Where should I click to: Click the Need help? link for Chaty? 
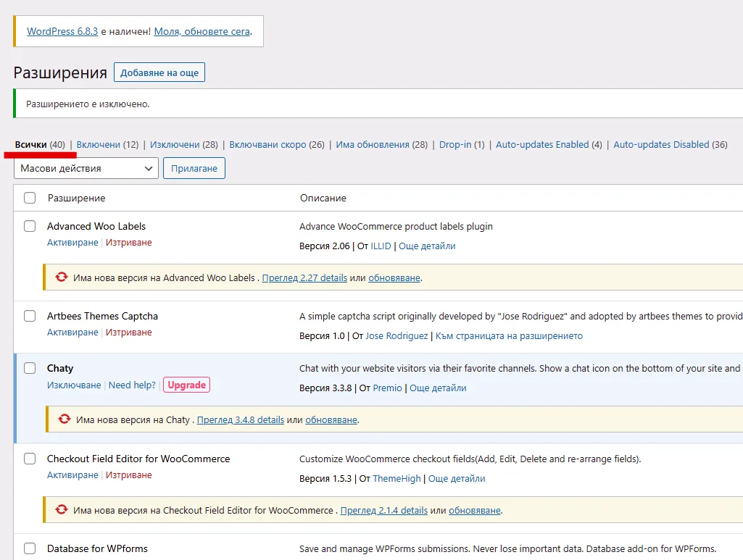(x=132, y=385)
